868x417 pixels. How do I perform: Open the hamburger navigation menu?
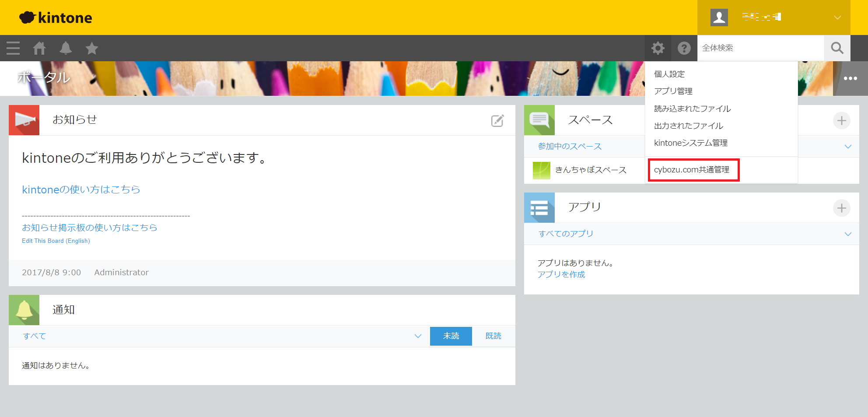13,48
